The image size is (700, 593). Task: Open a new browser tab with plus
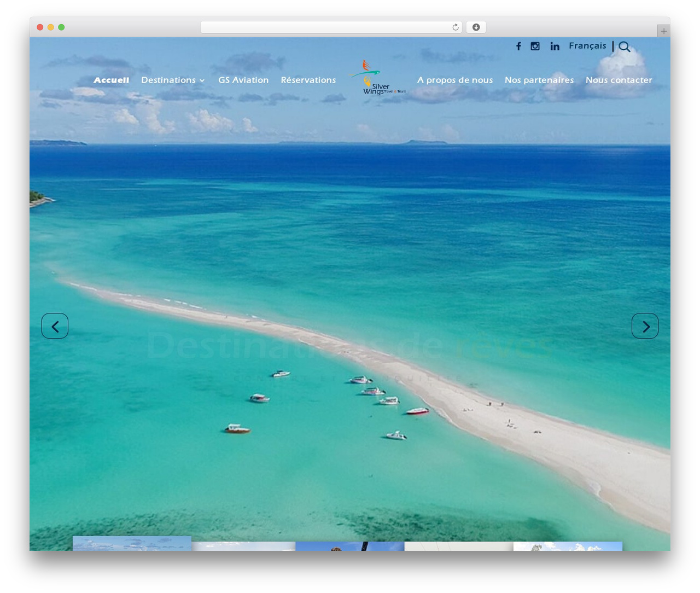point(663,31)
